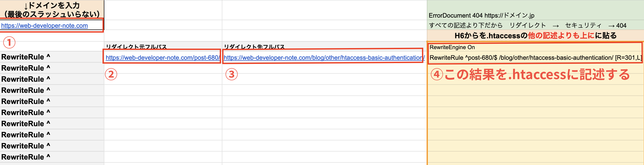
Task: Open the https://web-developer-note.com domain link
Action: click(x=44, y=26)
